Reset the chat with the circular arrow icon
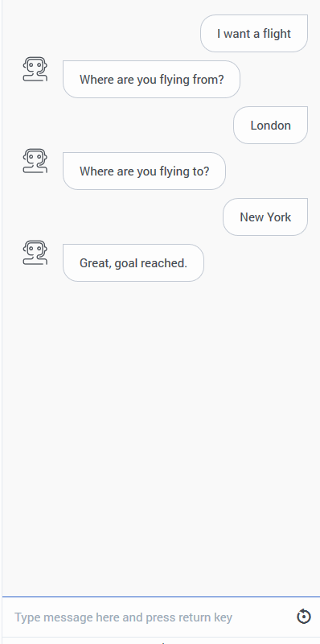This screenshot has height=644, width=320. tap(304, 617)
